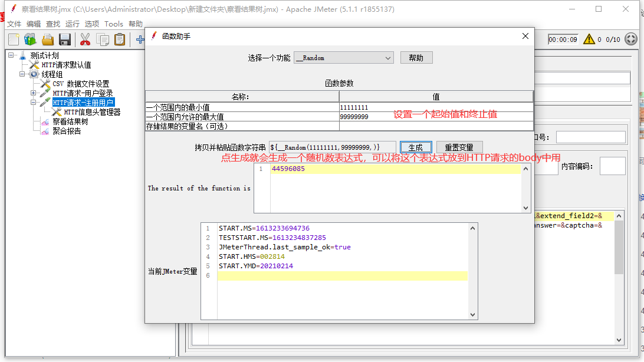The width and height of the screenshot is (644, 362).
Task: Click the elapsed time 00:00:09 display
Action: pyautogui.click(x=563, y=40)
